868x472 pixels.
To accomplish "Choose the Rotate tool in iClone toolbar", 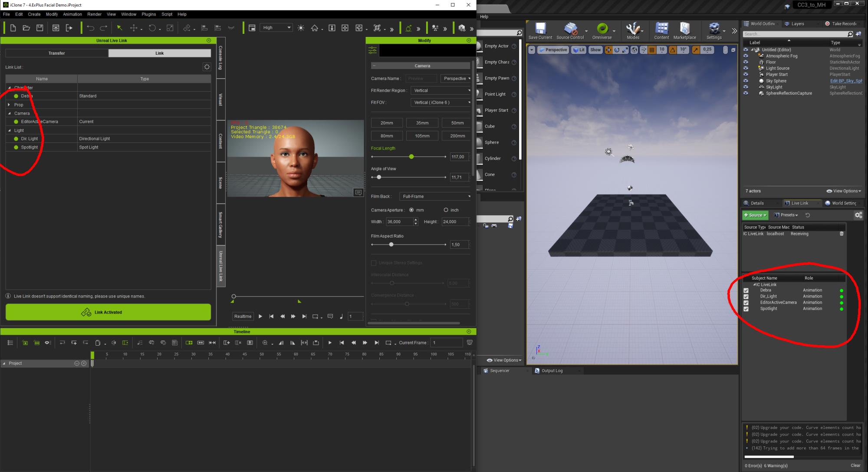I will 152,28.
